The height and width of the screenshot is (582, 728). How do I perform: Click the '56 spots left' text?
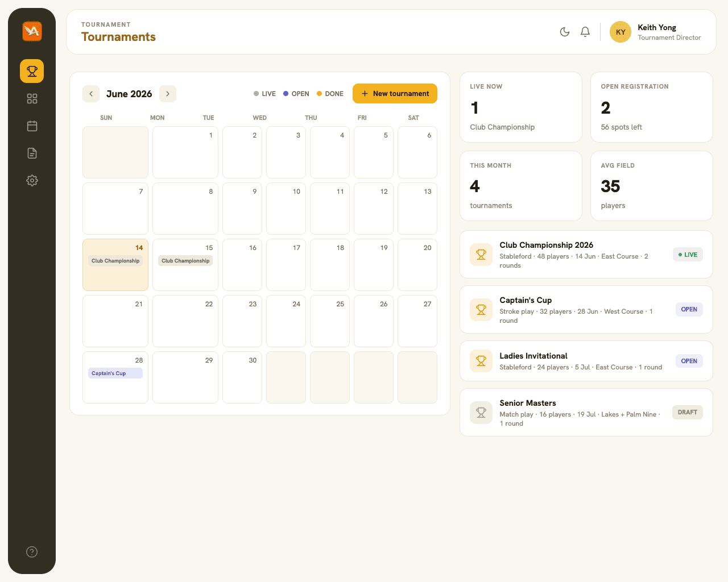[x=621, y=127]
